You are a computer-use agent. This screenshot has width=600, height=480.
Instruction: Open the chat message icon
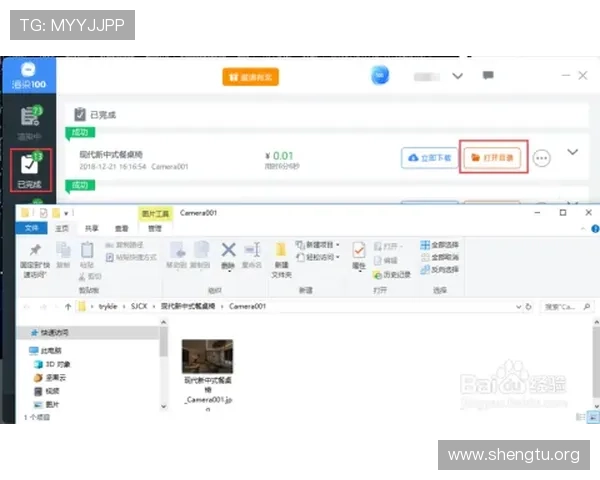coord(488,75)
